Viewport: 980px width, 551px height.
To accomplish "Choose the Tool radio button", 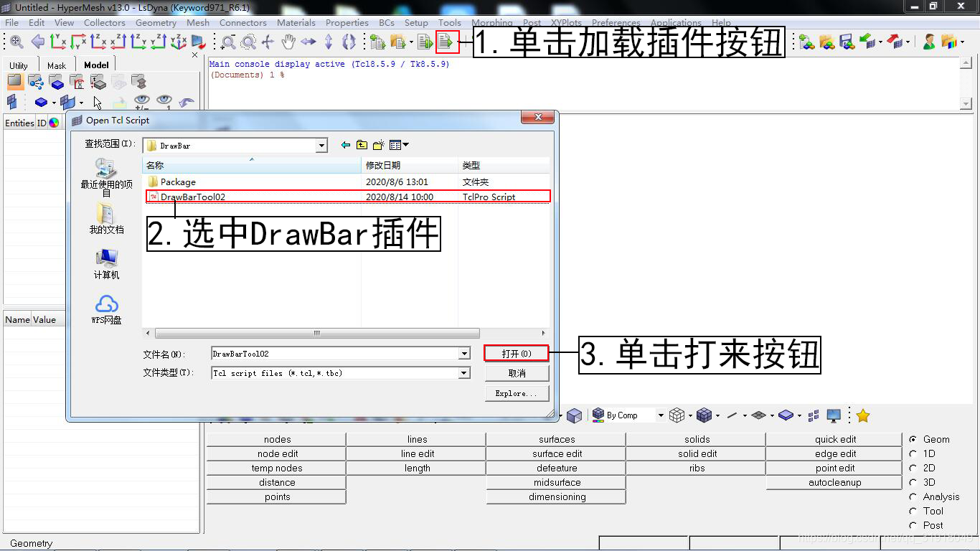I will (913, 511).
